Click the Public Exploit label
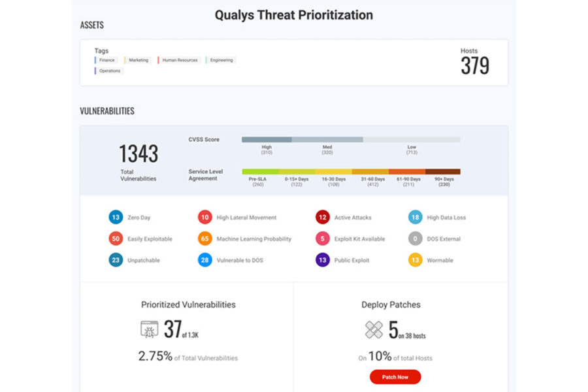Screen dimensions: 588x392 [x=351, y=260]
